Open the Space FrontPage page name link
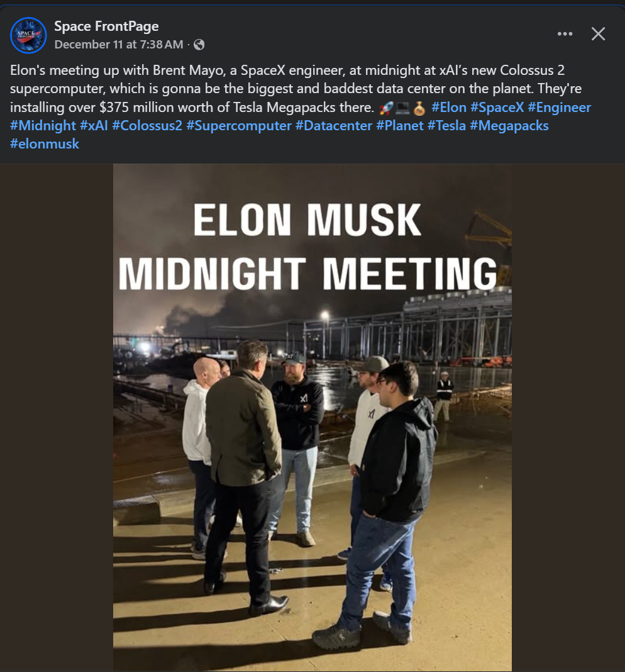This screenshot has height=672, width=625. click(106, 26)
